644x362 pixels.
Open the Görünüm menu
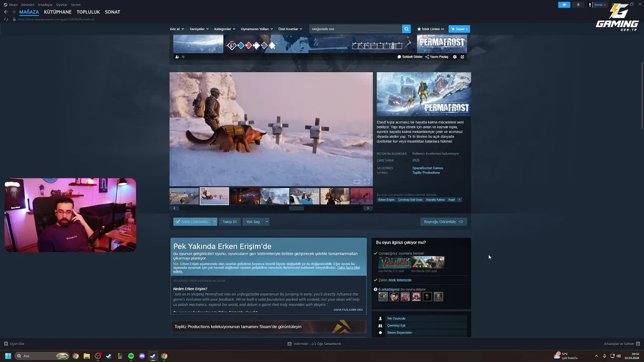tap(28, 5)
